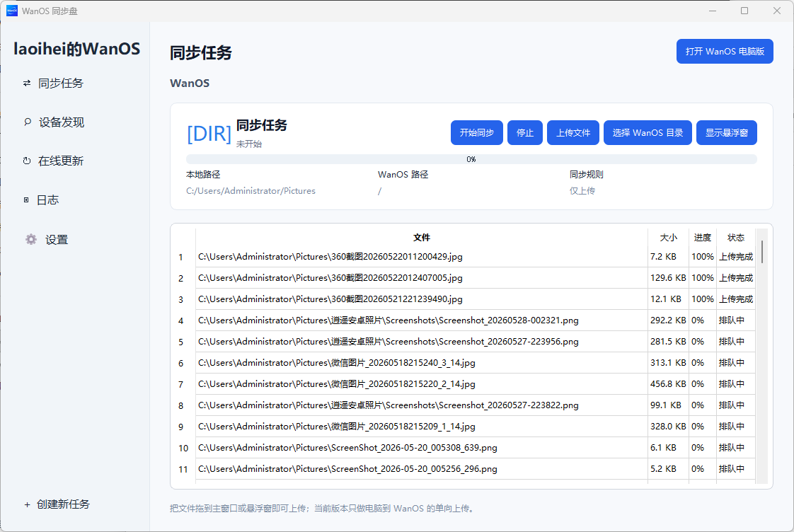Click the 大小 column header
The image size is (794, 532).
pyautogui.click(x=669, y=238)
